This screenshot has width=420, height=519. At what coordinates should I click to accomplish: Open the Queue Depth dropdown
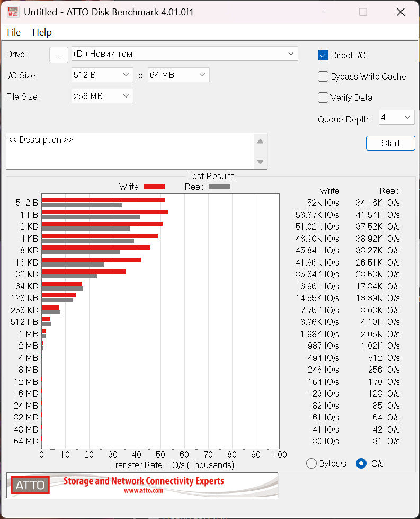point(397,117)
